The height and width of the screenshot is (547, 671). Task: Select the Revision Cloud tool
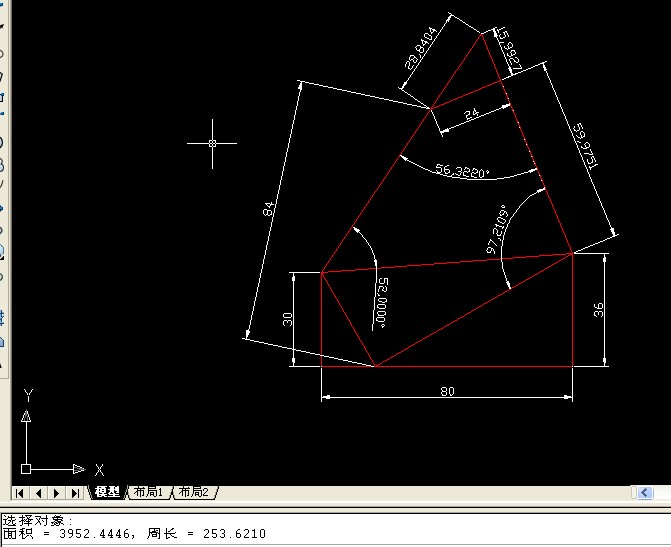[x=1, y=165]
